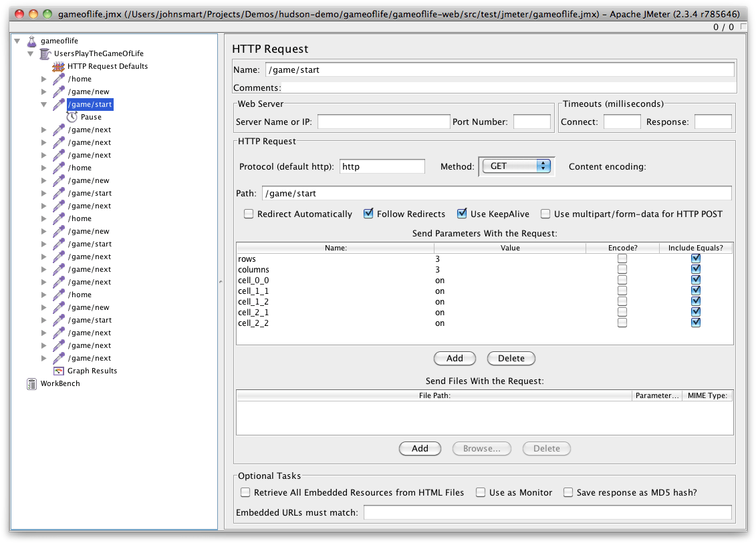Click Delete next to the parameters Add button
The width and height of the screenshot is (756, 543).
click(511, 358)
